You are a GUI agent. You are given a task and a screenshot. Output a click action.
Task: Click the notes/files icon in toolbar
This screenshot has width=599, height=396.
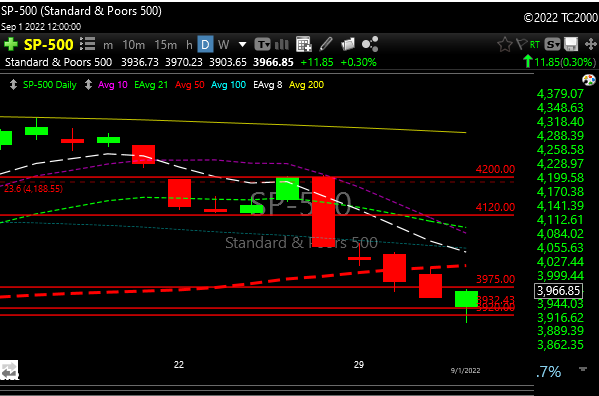[x=348, y=44]
